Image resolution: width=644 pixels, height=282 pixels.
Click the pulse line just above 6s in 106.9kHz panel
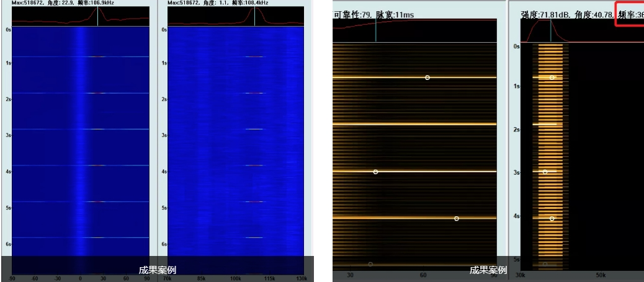[x=81, y=237]
